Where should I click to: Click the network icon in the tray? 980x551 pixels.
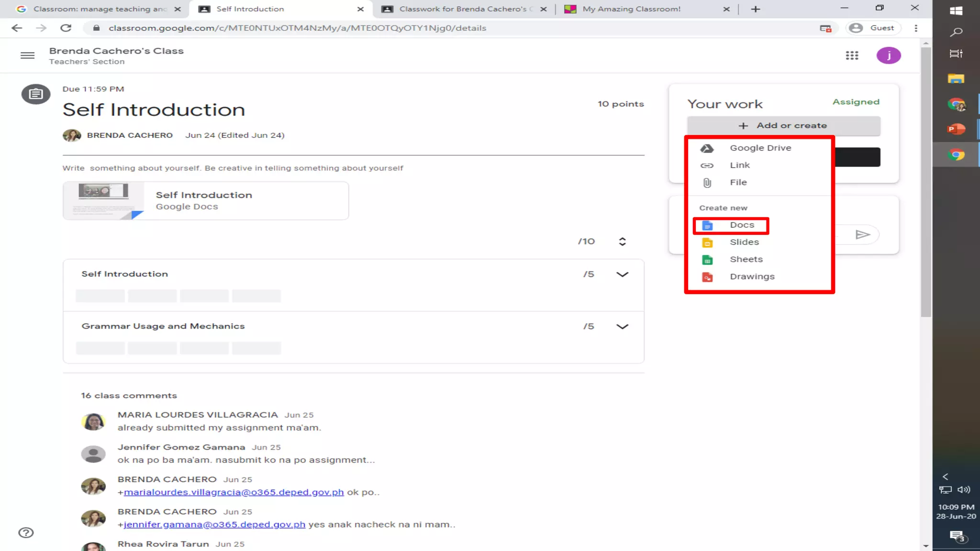tap(945, 489)
